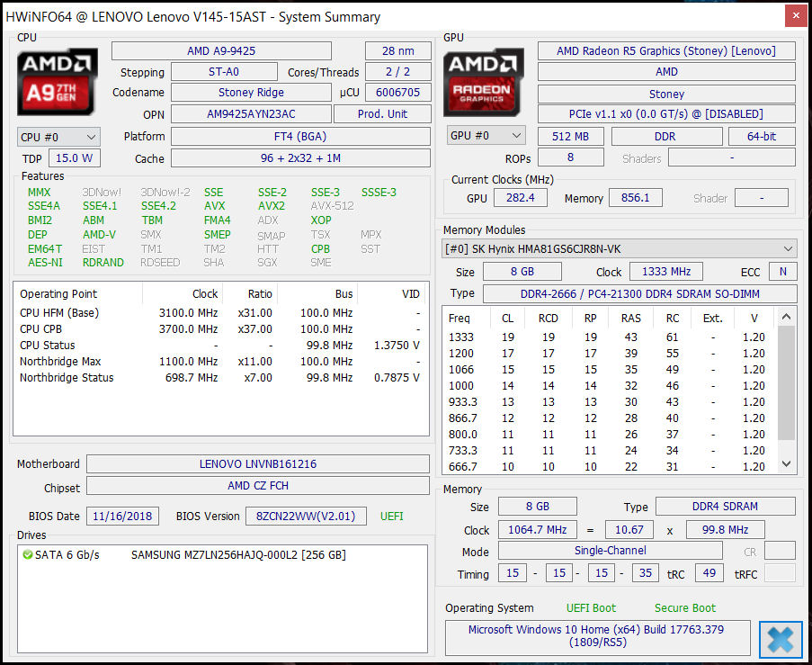The image size is (812, 665).
Task: Click the AMD Radeon R5 Graphics name field
Action: tap(666, 50)
